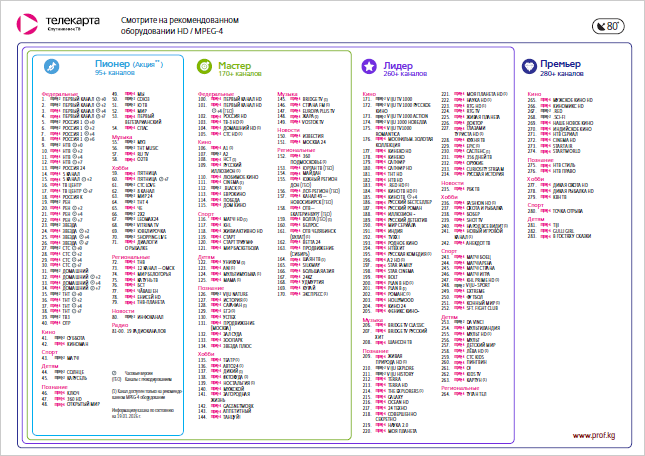Select channel 68 VITRINA TV
The image size is (645, 456).
point(135,225)
